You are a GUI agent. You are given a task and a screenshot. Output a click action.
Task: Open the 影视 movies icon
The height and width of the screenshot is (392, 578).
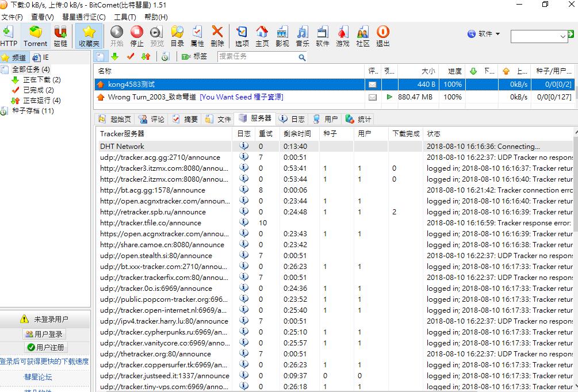(x=282, y=36)
